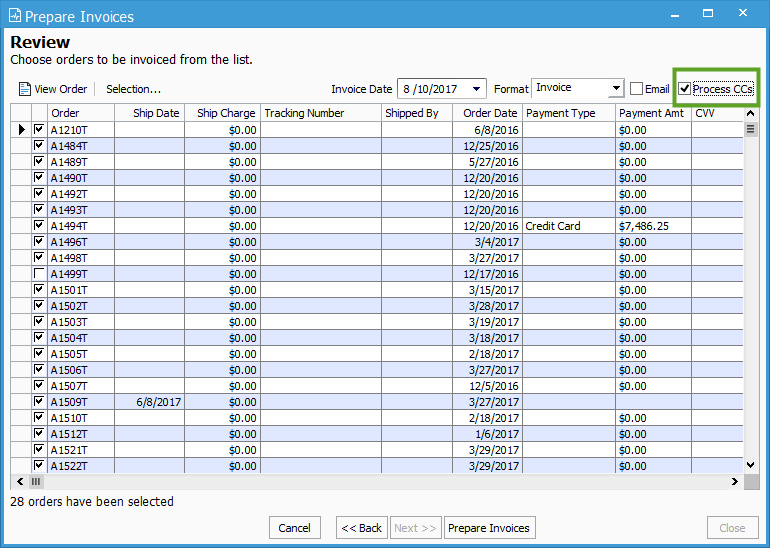Check the unchecked A1499T order box
Image resolution: width=770 pixels, height=548 pixels.
point(39,273)
